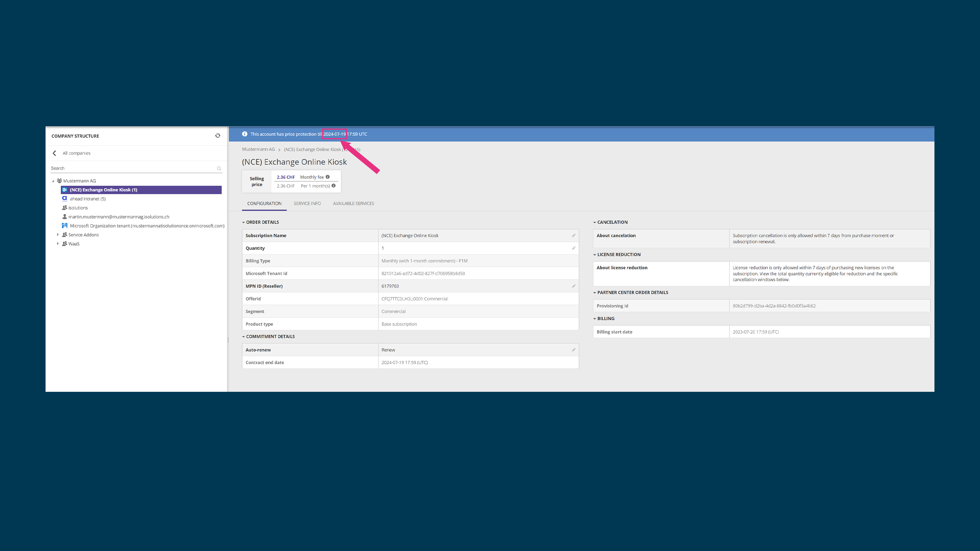
Task: Click the info icon beside Per 1 month(s)
Action: point(333,186)
